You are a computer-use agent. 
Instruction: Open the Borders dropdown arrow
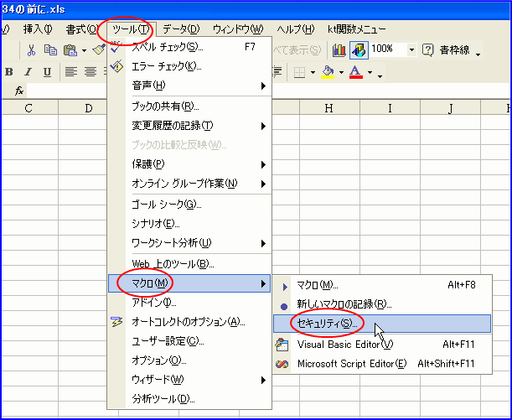point(313,72)
